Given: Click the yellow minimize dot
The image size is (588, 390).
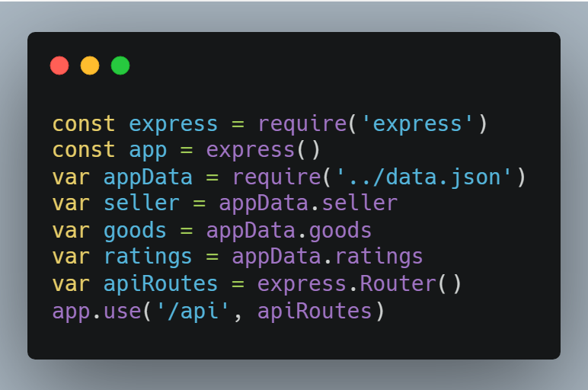Looking at the screenshot, I should tap(90, 66).
